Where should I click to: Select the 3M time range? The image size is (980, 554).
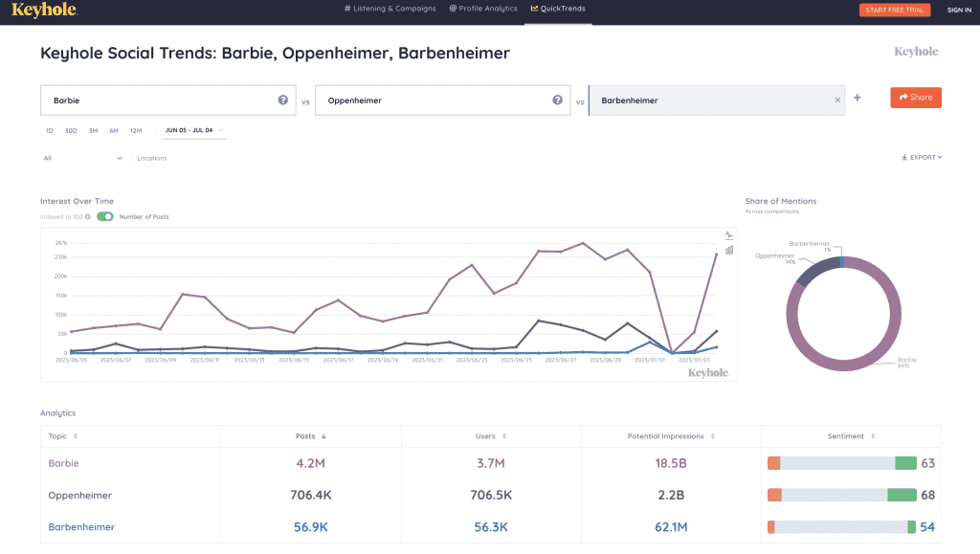pos(93,130)
